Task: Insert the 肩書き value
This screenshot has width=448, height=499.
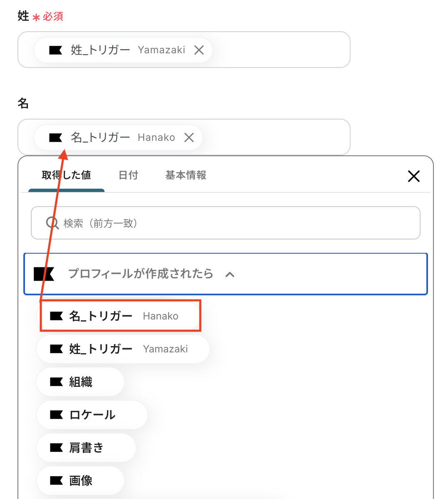Action: [86, 448]
